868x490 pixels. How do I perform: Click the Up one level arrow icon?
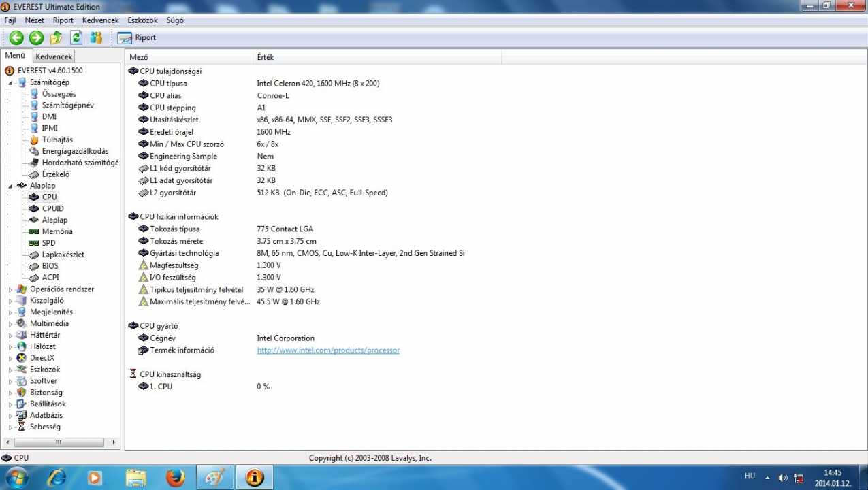57,37
